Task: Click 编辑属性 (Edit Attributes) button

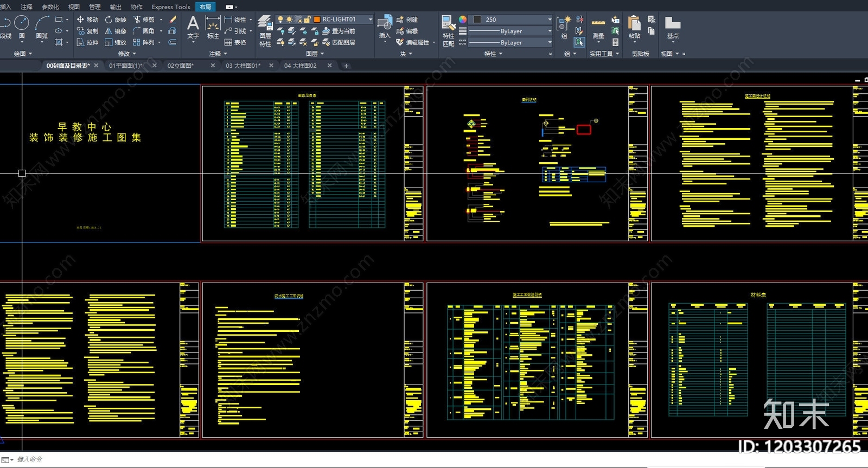Action: click(412, 42)
